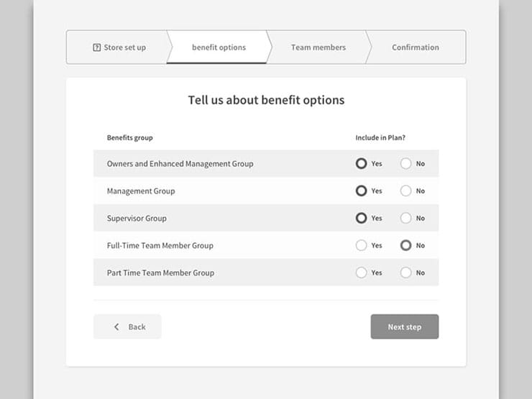
Task: Select Yes for Owners and Enhanced Management Group
Action: pos(361,164)
